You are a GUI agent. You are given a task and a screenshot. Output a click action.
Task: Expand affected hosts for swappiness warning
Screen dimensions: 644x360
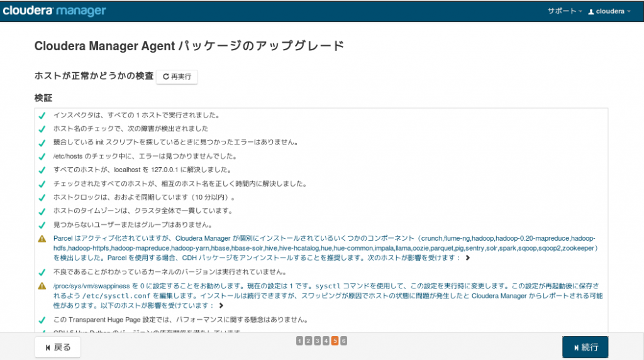click(x=221, y=305)
